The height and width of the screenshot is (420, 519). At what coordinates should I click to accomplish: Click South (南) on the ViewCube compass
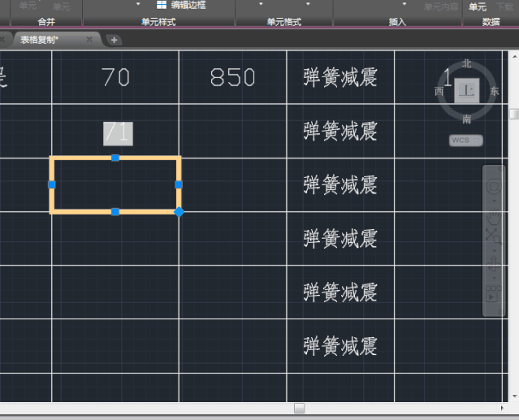[467, 119]
